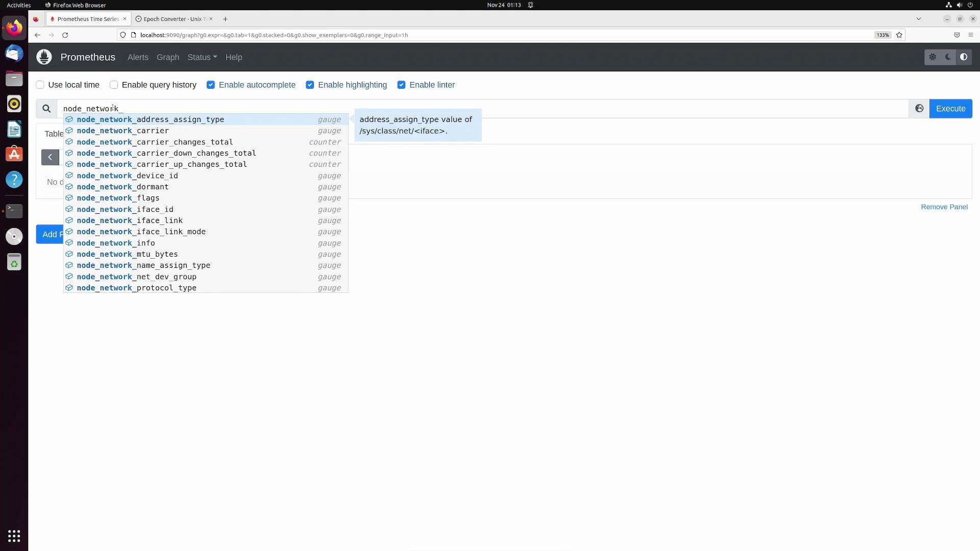Open Help from the dock
This screenshot has height=551, width=980.
pos(14,180)
